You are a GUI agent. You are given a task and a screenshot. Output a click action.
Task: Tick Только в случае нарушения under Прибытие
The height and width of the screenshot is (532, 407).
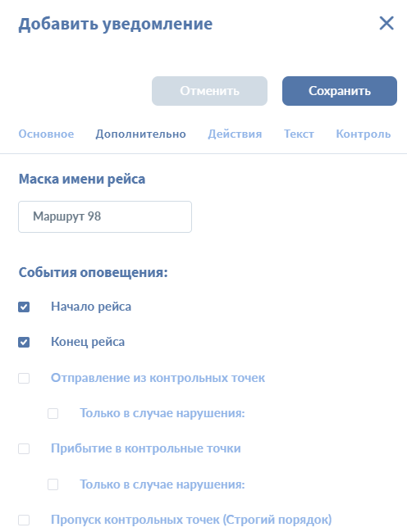[53, 484]
